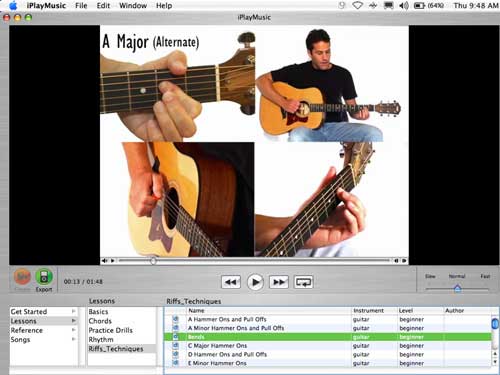500x375 pixels.
Task: Click the Fast label of speed slider
Action: [x=485, y=276]
